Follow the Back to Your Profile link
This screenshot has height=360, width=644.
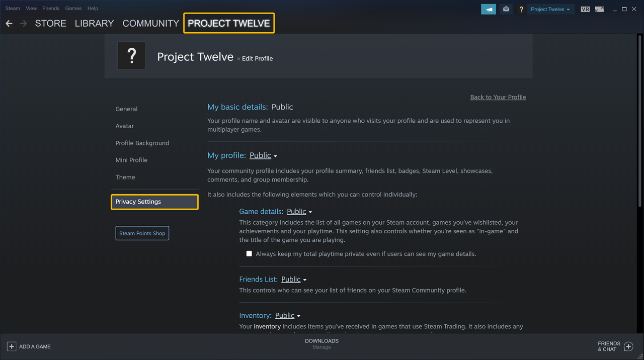coord(498,97)
